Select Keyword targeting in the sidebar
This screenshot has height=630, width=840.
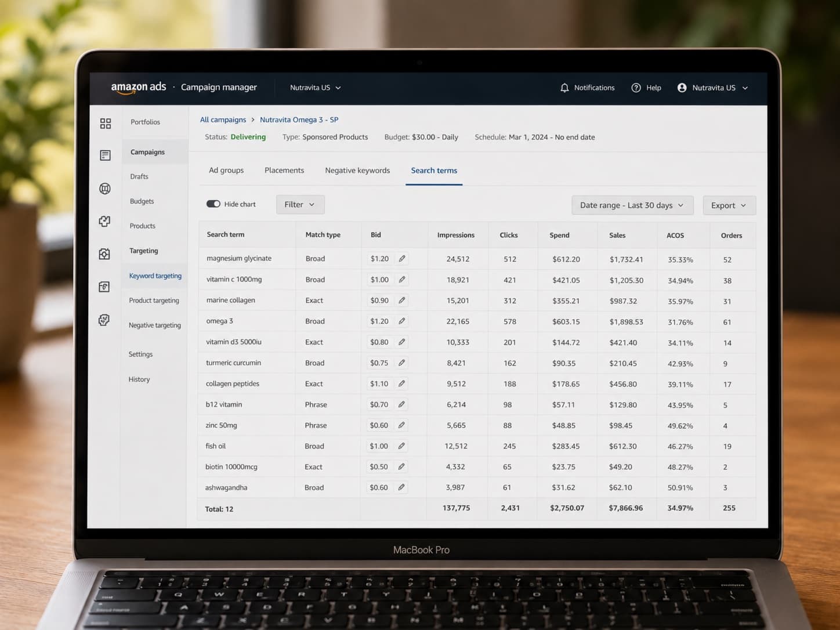[x=155, y=276]
